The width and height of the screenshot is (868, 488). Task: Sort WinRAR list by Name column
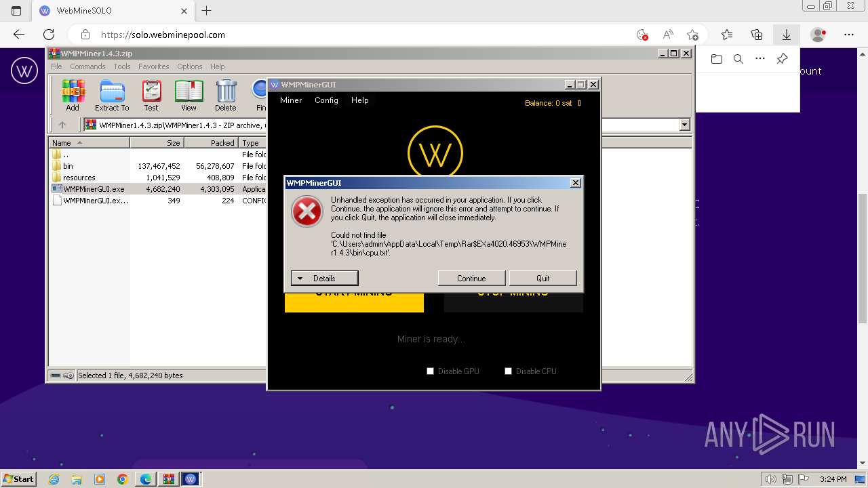point(89,143)
